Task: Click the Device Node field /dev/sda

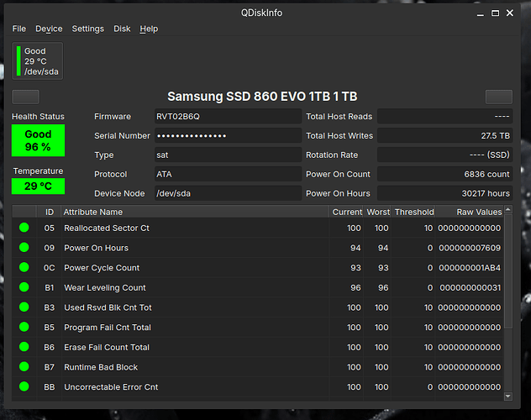Action: point(228,193)
